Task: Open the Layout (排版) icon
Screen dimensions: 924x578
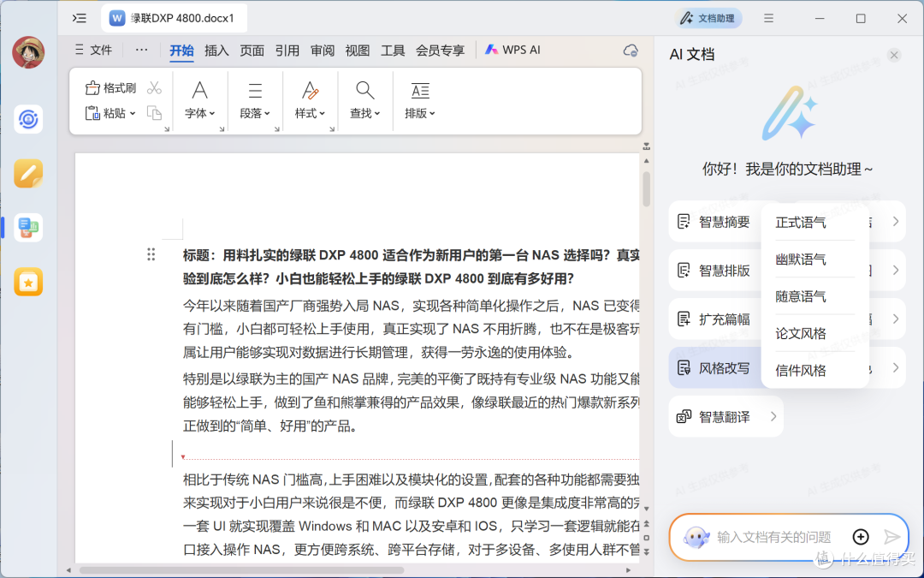Action: pos(420,90)
